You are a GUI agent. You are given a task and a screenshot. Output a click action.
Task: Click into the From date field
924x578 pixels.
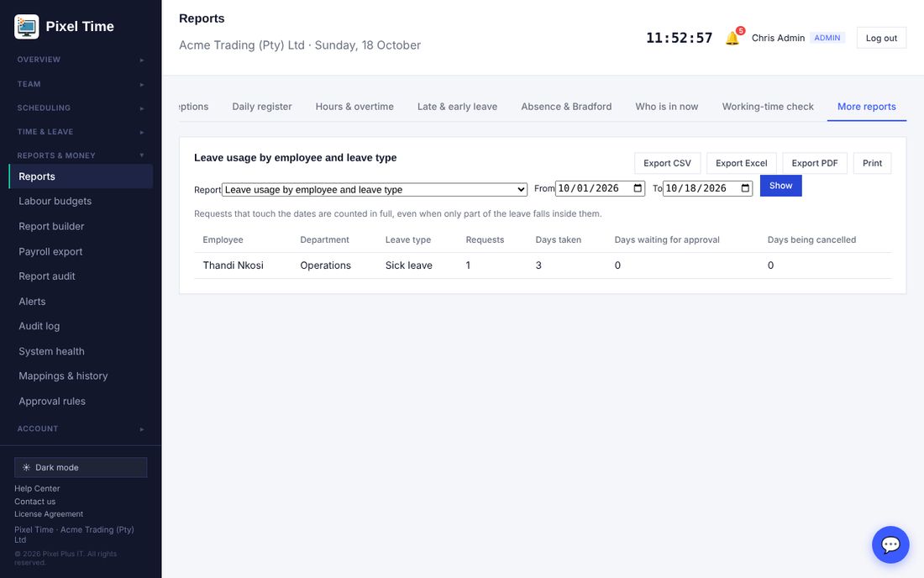coord(600,188)
